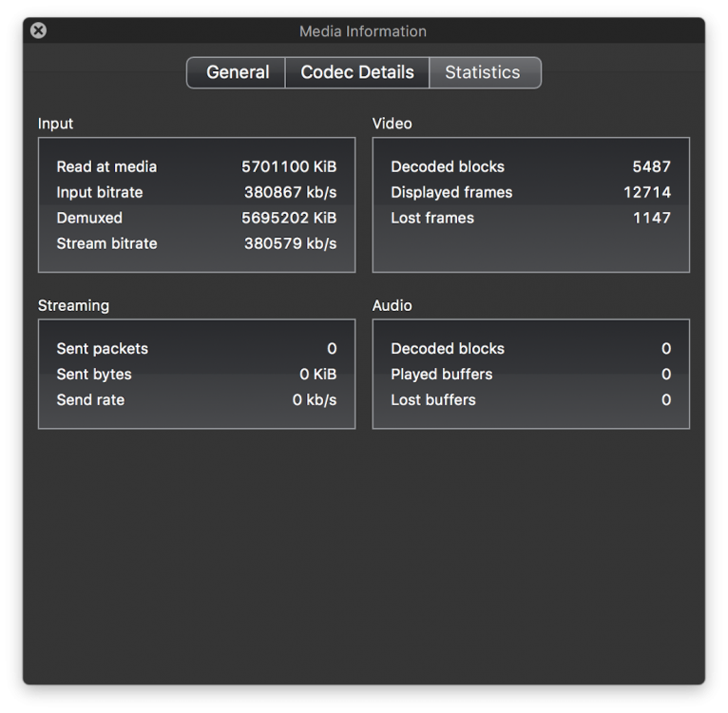
Task: Click the Streaming section heading
Action: pyautogui.click(x=73, y=305)
